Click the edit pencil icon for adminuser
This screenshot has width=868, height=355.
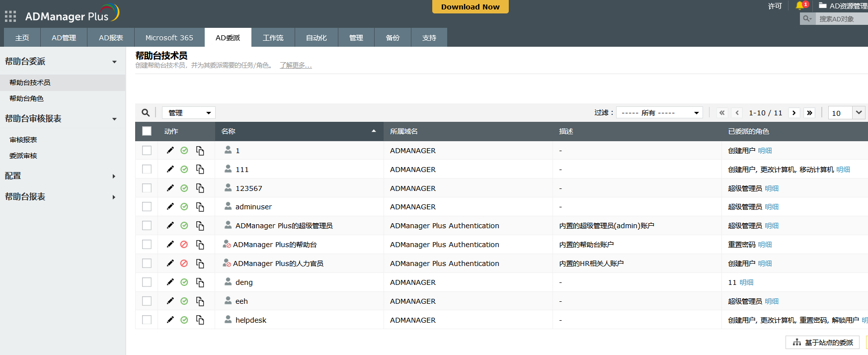point(170,206)
